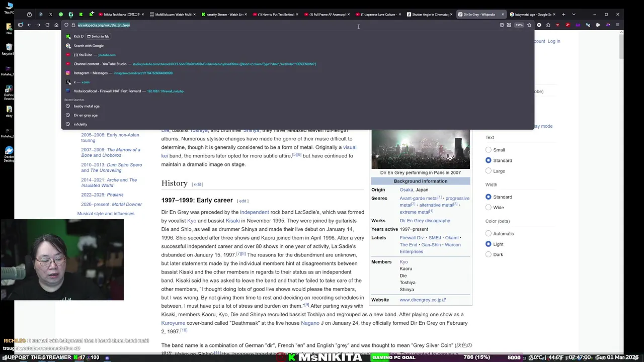Select Standard text size option
The width and height of the screenshot is (644, 362).
(x=488, y=160)
